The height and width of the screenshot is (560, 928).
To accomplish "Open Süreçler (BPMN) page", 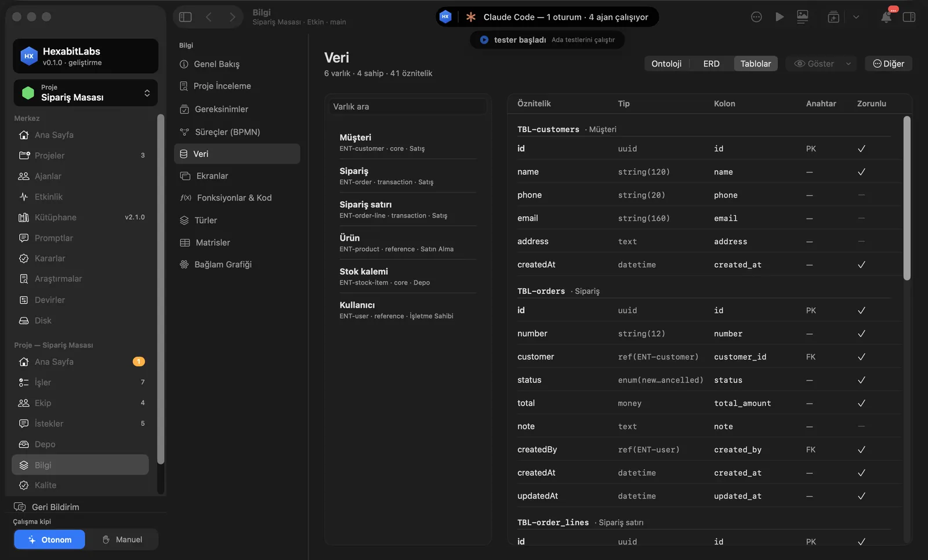I will coord(237,132).
